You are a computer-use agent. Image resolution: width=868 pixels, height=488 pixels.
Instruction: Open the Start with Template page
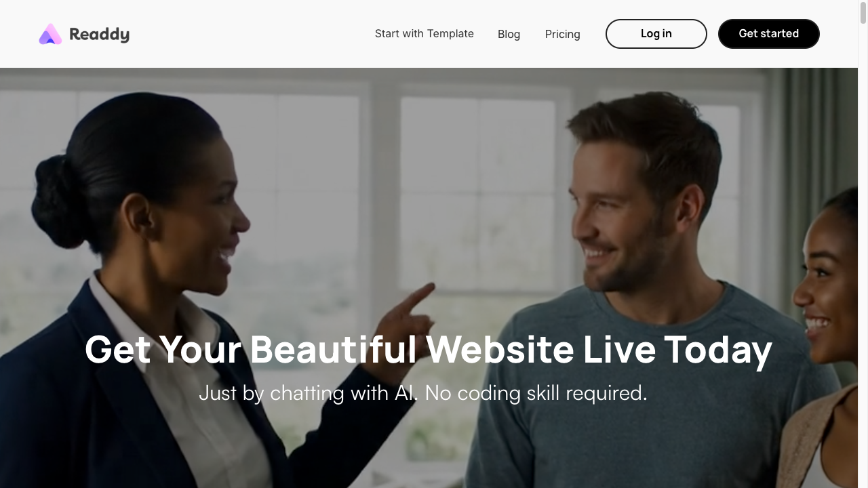click(425, 33)
